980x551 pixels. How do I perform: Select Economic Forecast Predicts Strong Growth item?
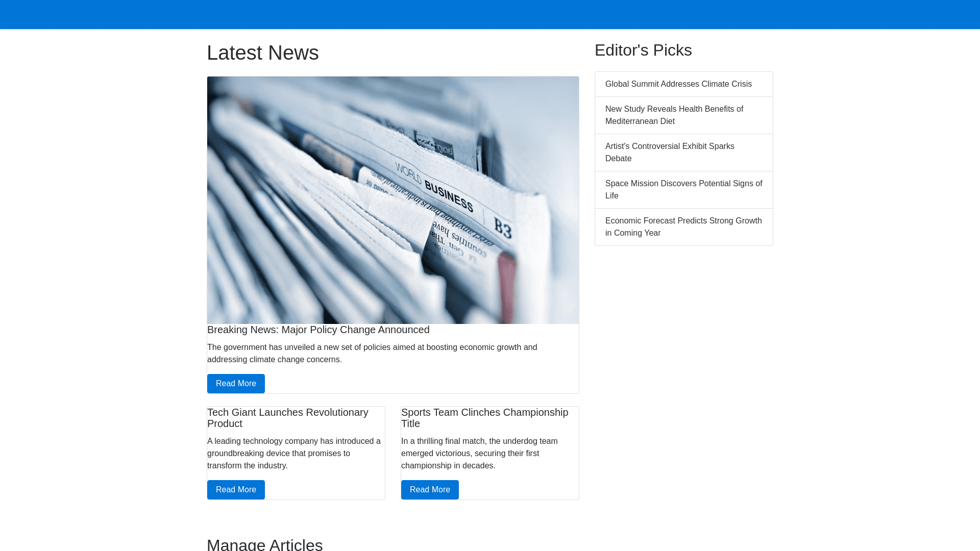(683, 227)
